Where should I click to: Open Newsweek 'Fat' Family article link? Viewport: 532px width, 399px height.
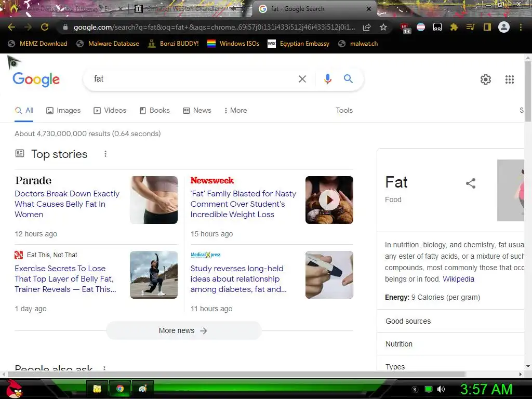click(243, 204)
